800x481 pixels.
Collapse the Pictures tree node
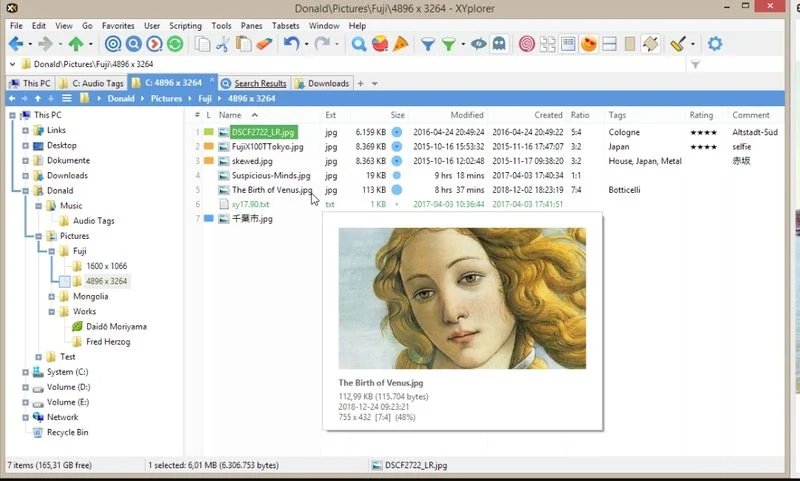pos(39,236)
